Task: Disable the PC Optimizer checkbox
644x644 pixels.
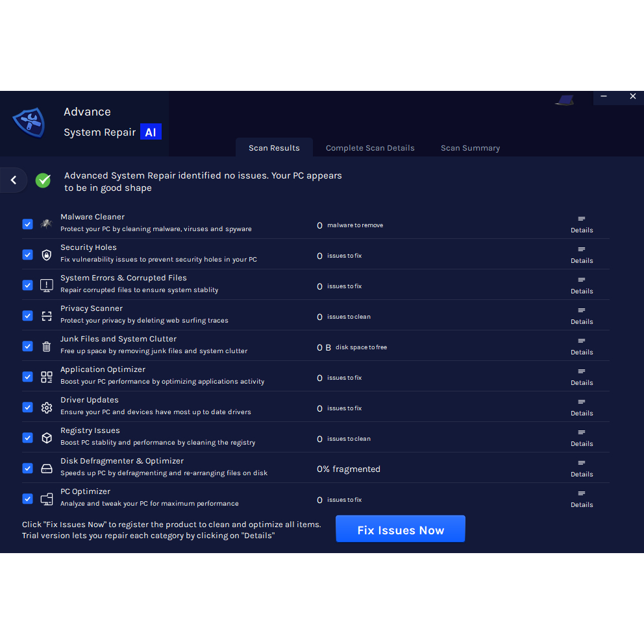Action: pos(27,499)
